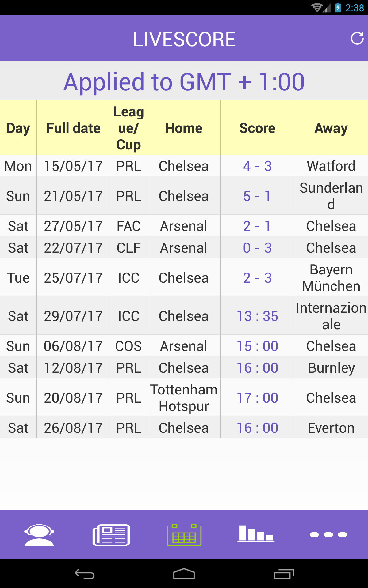
Task: Open the news newspaper tab
Action: pos(111,535)
